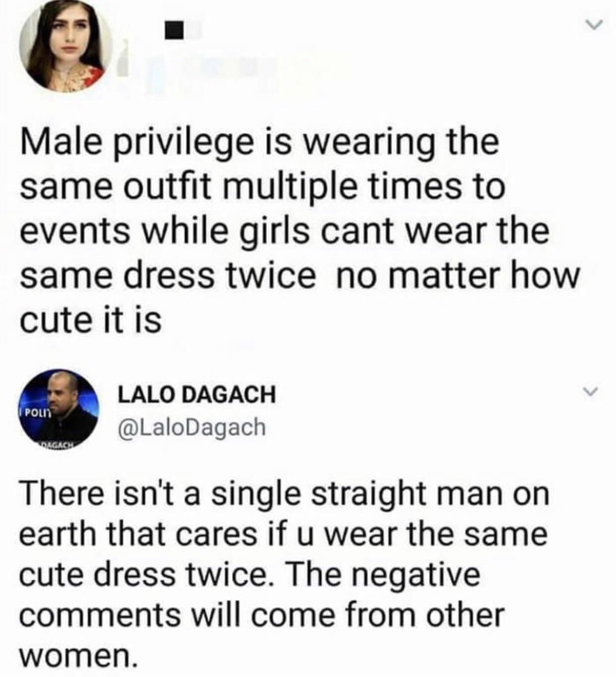Screen dimensions: 616x677
Task: Click the 'DAGACH' caption at the avatar's bottom
Action: [x=58, y=445]
